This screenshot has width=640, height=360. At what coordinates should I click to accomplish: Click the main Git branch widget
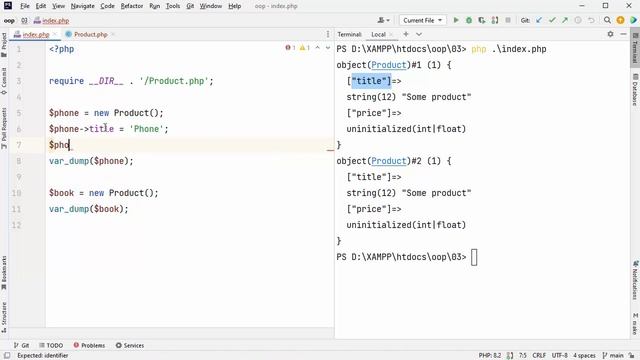click(x=613, y=356)
